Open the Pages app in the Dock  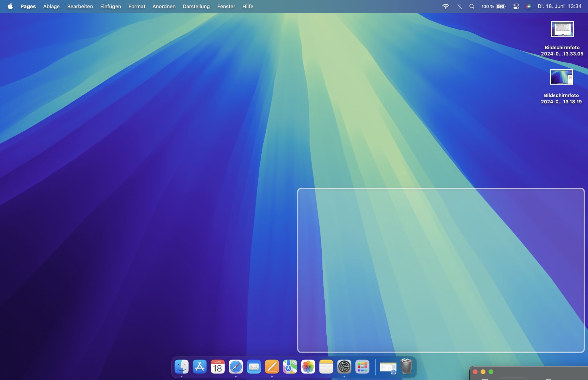[272, 367]
